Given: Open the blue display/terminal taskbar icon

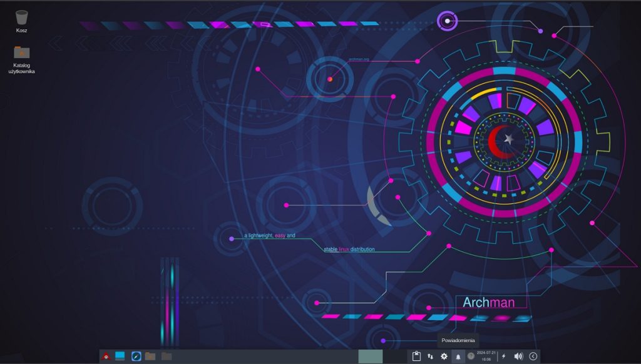Looking at the screenshot, I should point(119,356).
